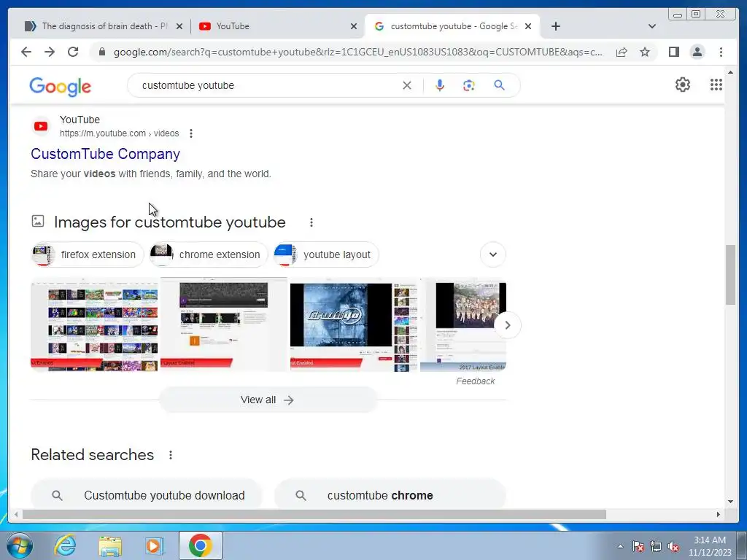This screenshot has width=747, height=560.
Task: Filter images by chrome extension
Action: tap(209, 254)
